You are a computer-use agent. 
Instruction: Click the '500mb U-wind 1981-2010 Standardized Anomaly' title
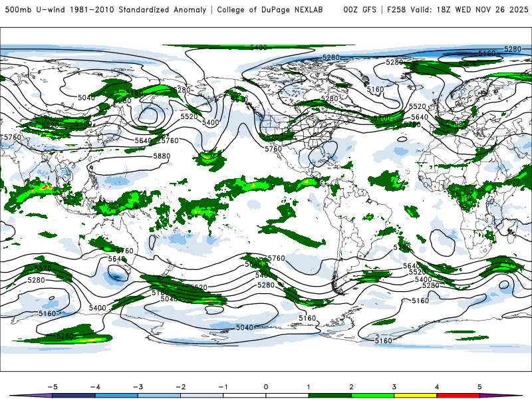[105, 9]
